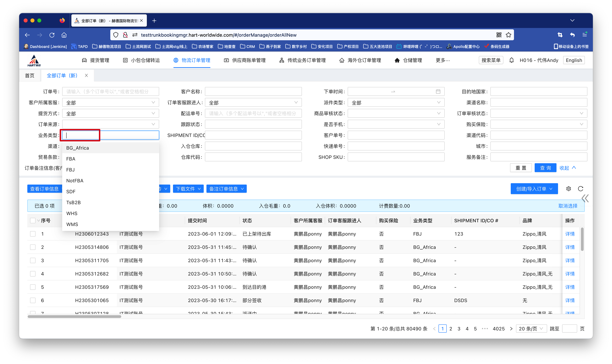
Task: Expand the 创建/导入订单 dropdown button
Action: 534,189
